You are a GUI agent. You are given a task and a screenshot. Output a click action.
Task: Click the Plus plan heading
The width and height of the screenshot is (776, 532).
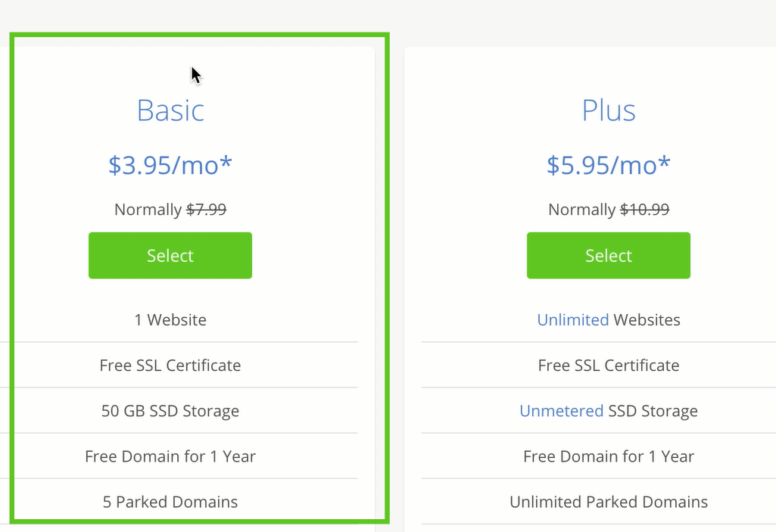click(608, 110)
